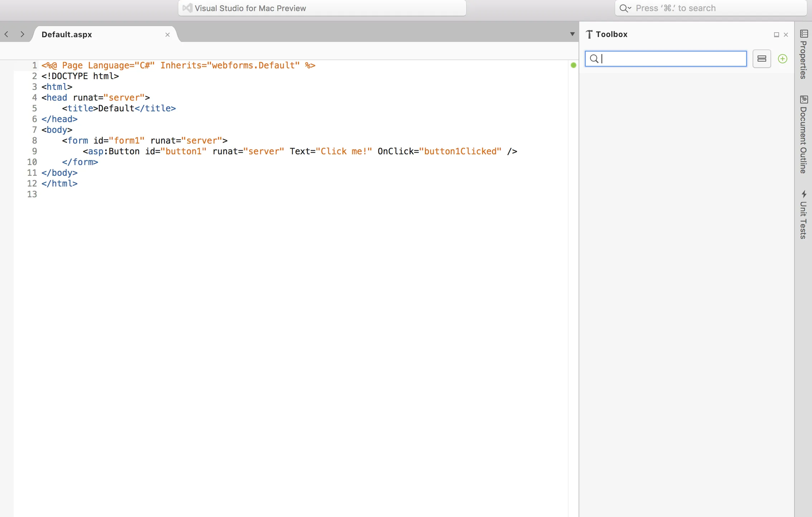The height and width of the screenshot is (517, 812).
Task: Open the document tabs dropdown arrow
Action: click(572, 34)
